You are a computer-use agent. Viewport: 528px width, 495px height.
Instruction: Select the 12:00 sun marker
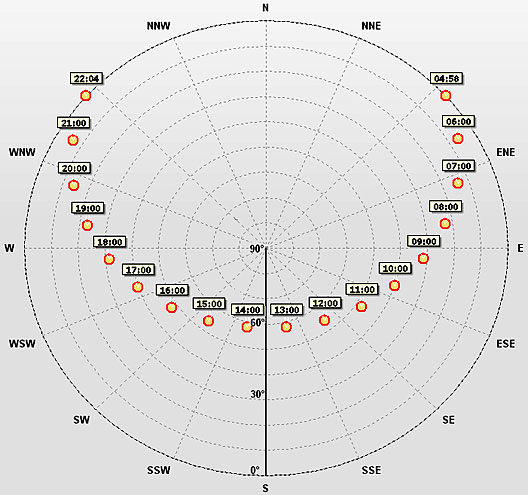click(324, 320)
